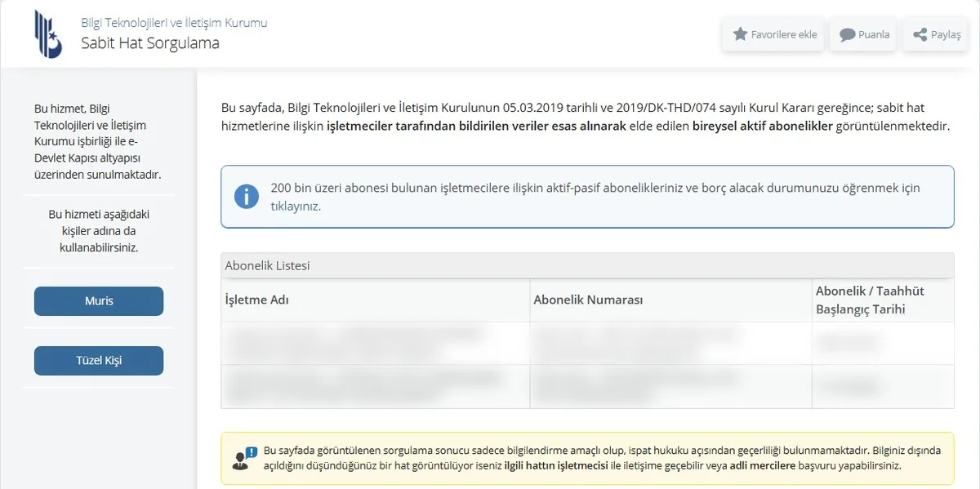This screenshot has width=980, height=489.
Task: Click the sidebar text 'Bu hizmet, Bilgi Teknolojileri'
Action: [98, 141]
